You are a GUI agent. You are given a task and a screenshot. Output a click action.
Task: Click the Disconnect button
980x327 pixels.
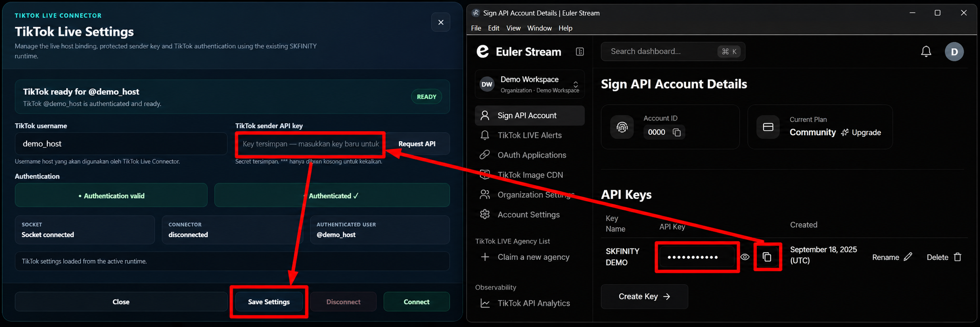click(x=343, y=302)
